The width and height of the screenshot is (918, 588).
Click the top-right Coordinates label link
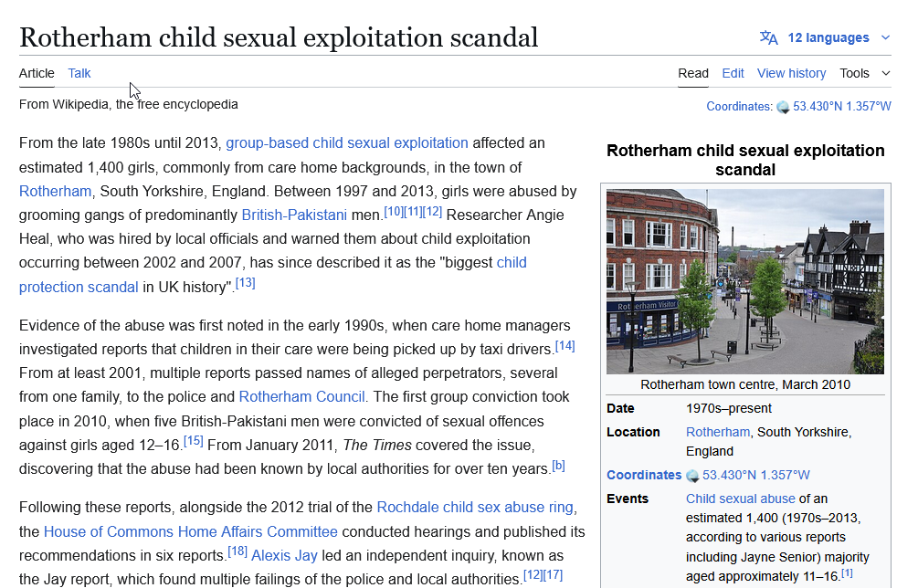click(x=740, y=107)
